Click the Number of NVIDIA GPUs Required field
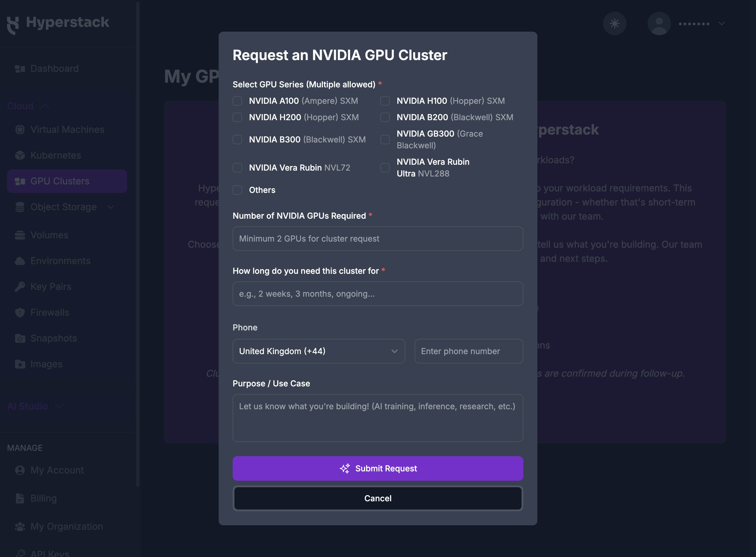The height and width of the screenshot is (557, 756). (x=377, y=239)
